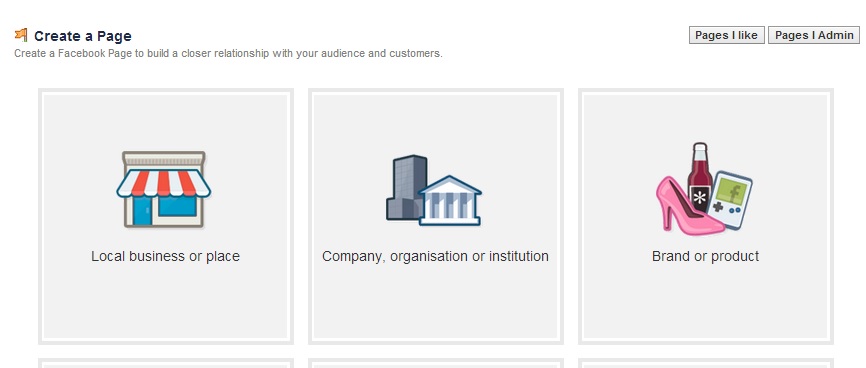
Task: Open the partially visible tile under Local business
Action: (166, 363)
